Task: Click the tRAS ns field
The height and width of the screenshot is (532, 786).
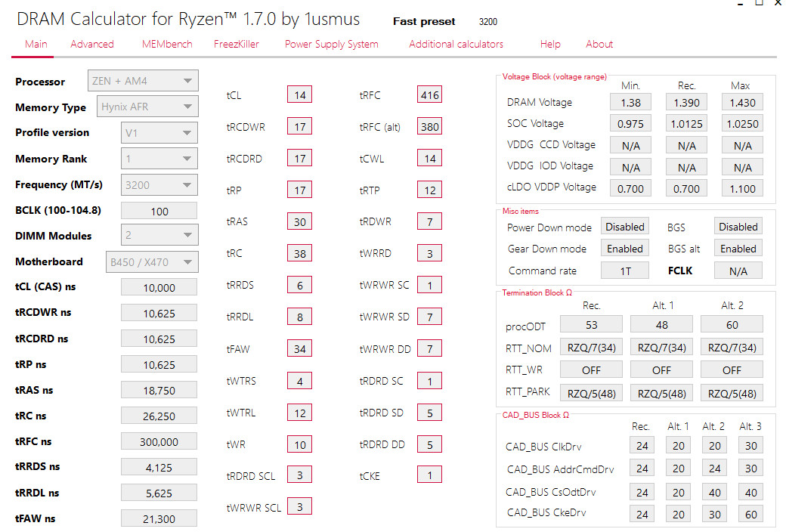Action: (x=159, y=390)
